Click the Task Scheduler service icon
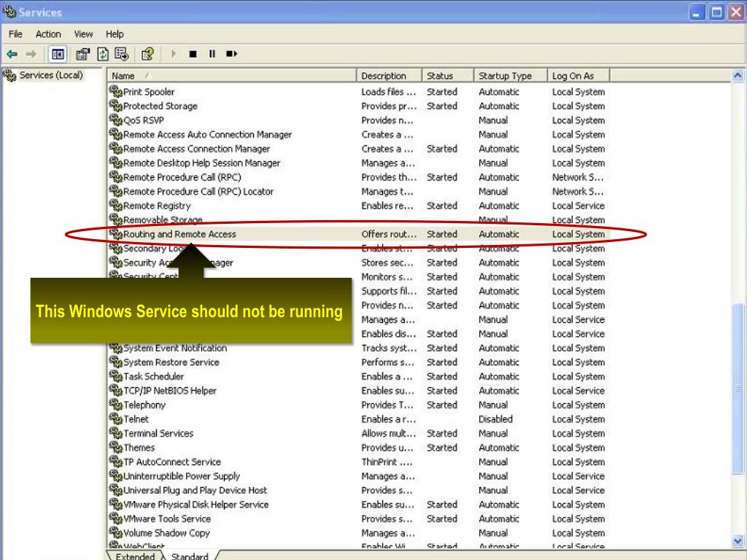This screenshot has height=560, width=747. pyautogui.click(x=115, y=376)
